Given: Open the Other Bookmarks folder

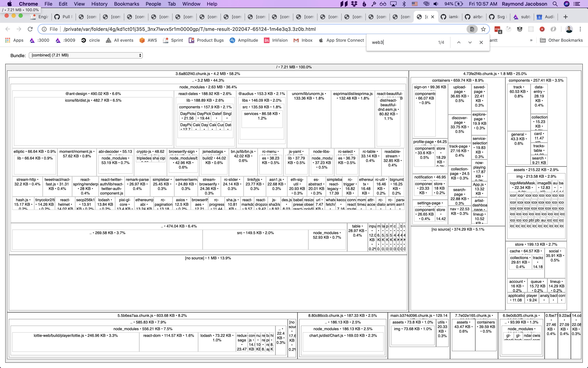Looking at the screenshot, I should pyautogui.click(x=561, y=40).
